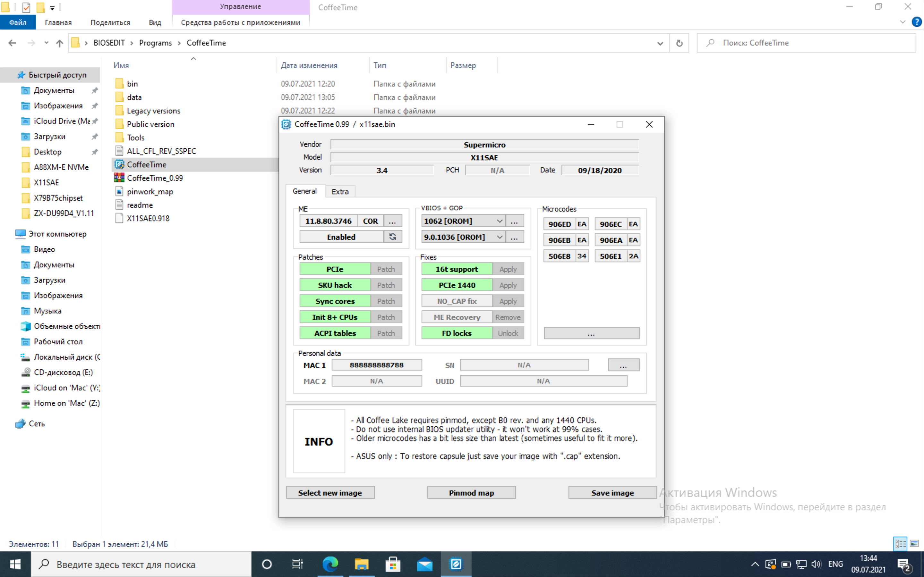Click the MAC 1 address field
This screenshot has width=924, height=577.
pos(376,365)
